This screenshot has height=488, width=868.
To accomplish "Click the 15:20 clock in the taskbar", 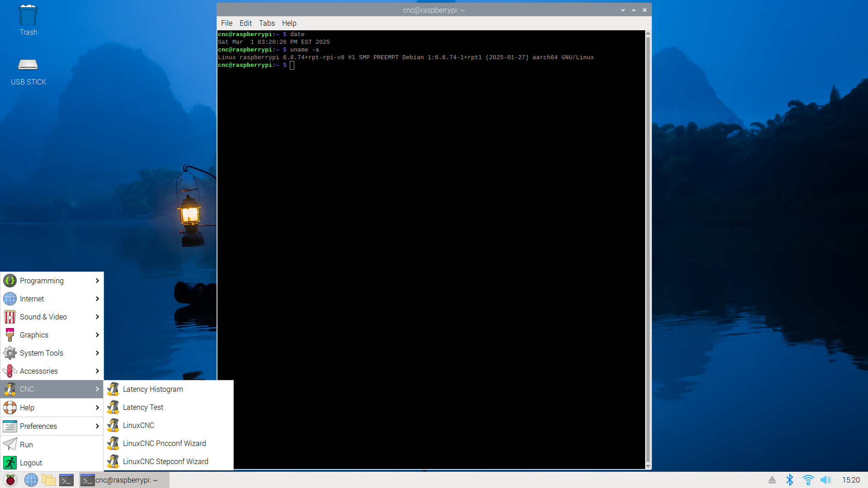I will [851, 480].
